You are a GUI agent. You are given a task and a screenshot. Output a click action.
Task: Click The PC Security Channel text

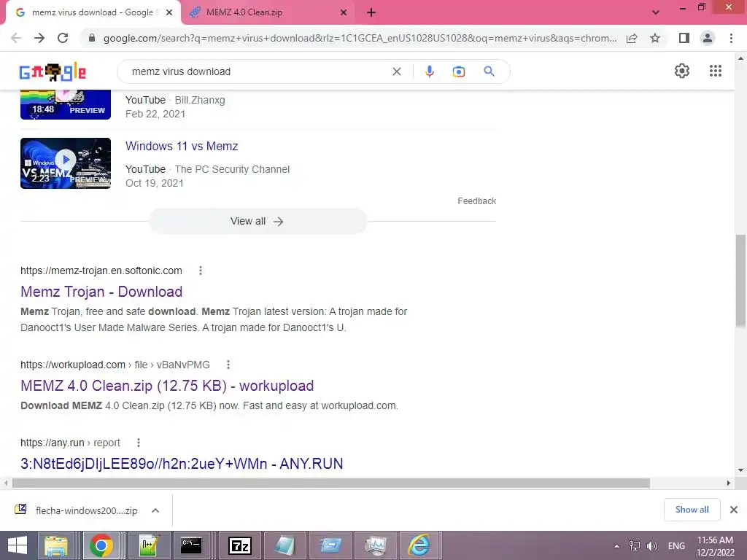(232, 169)
